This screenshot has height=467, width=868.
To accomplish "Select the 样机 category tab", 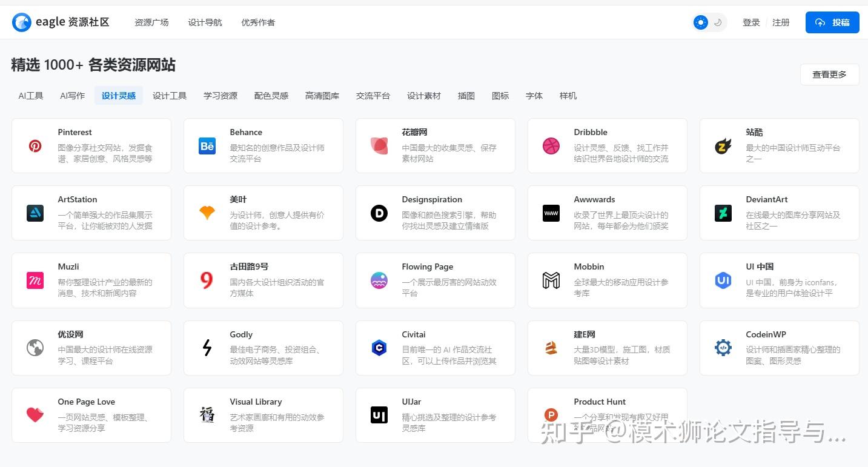I will coord(568,96).
